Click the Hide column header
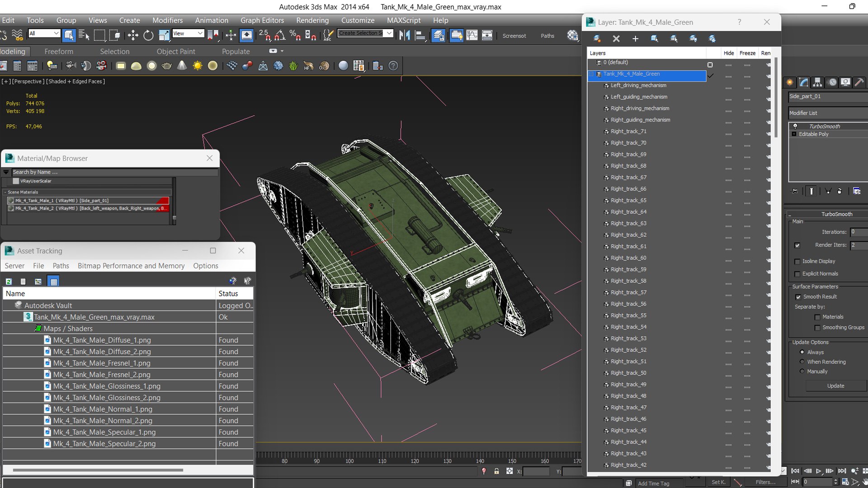This screenshot has width=868, height=488. click(x=729, y=53)
